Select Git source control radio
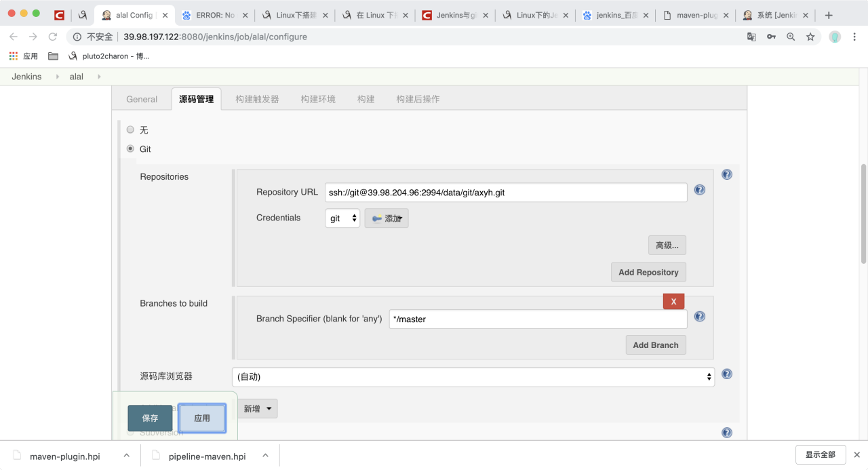 tap(131, 149)
